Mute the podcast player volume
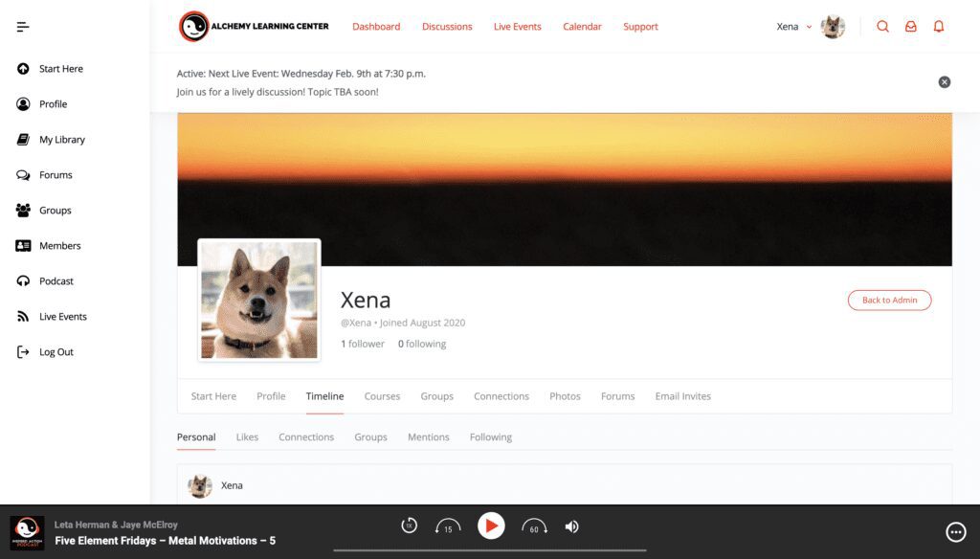 click(572, 526)
